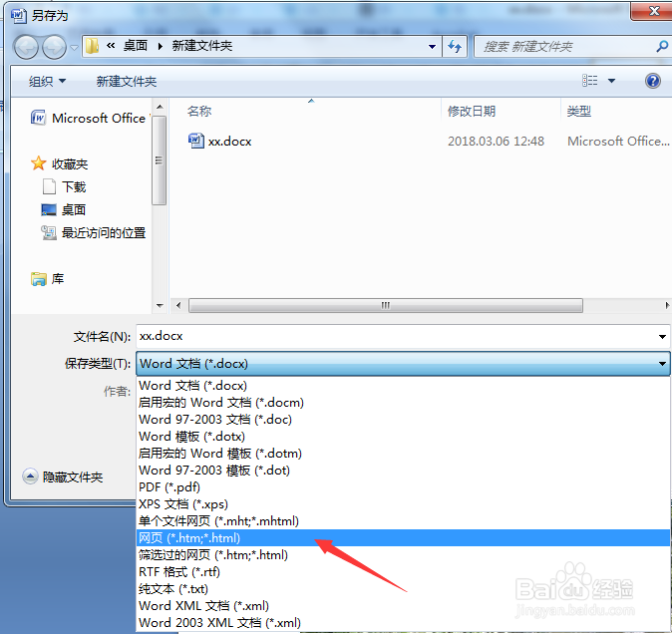
Task: Click the Word icon in dialog title bar
Action: [x=18, y=15]
